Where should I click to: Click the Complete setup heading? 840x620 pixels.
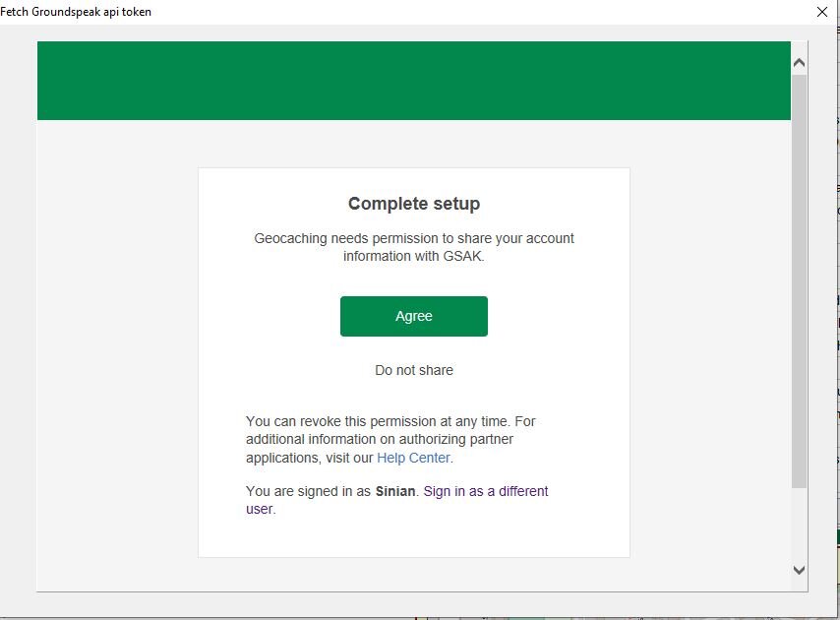click(413, 204)
